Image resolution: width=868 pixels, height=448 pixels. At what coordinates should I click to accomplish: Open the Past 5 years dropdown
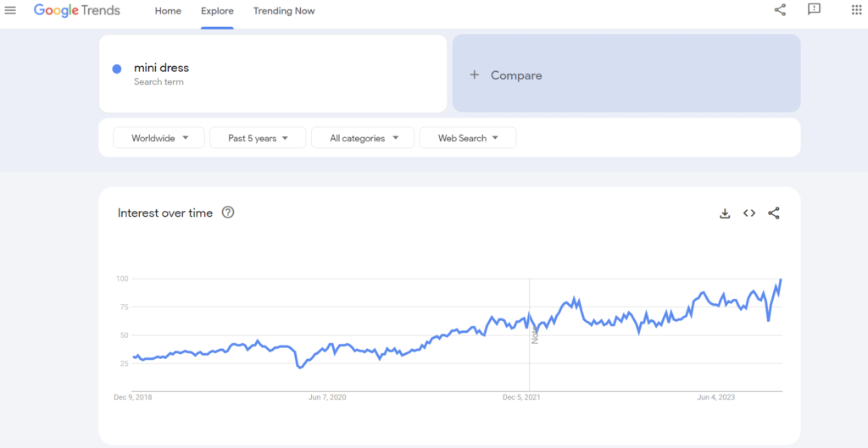[258, 138]
